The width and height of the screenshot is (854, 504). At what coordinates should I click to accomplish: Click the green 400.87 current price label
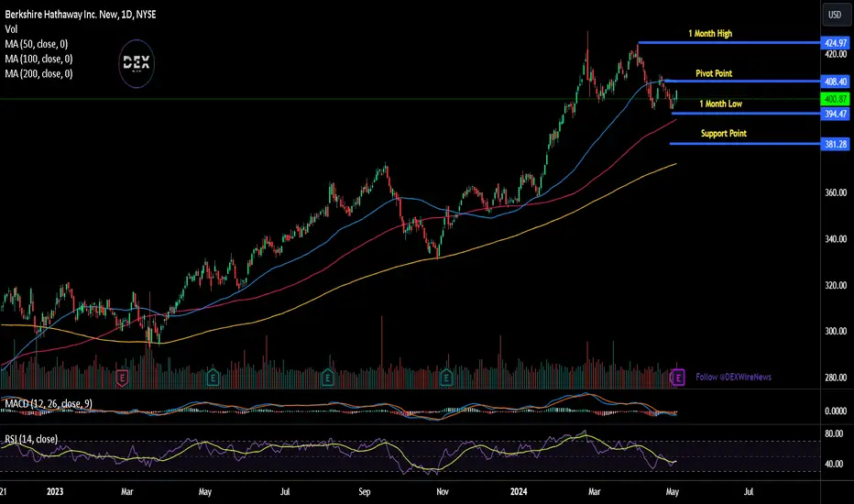tap(835, 99)
